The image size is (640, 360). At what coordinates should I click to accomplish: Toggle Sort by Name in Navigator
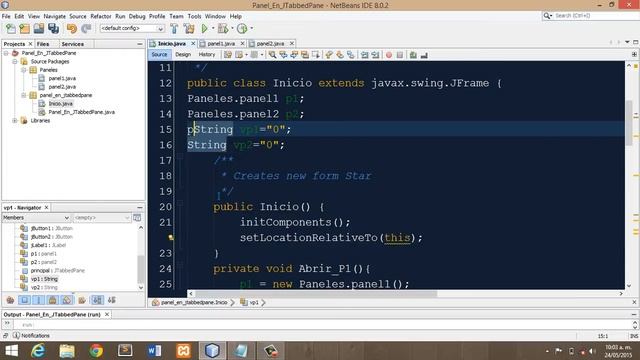pos(97,300)
